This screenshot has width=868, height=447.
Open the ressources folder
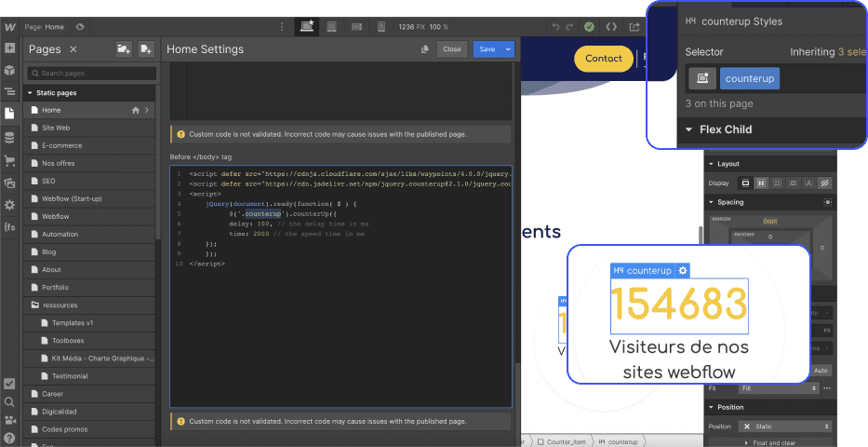click(x=89, y=305)
